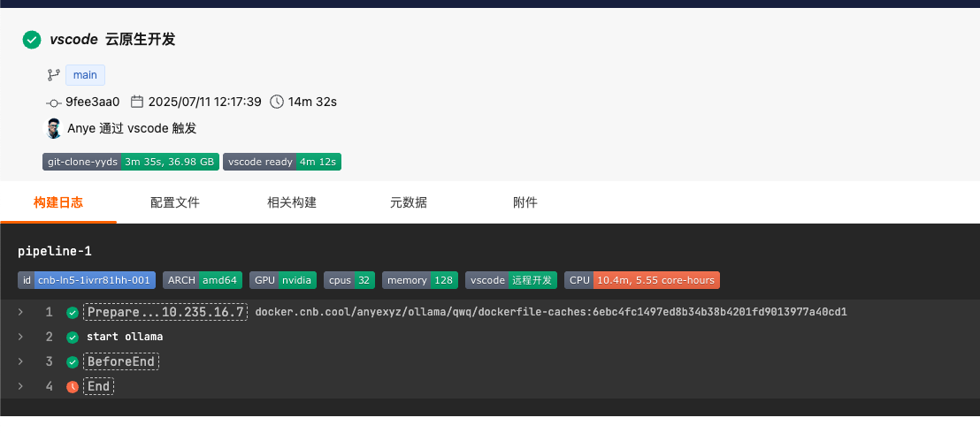
Task: Click the duration text 14m 32s
Action: 312,102
